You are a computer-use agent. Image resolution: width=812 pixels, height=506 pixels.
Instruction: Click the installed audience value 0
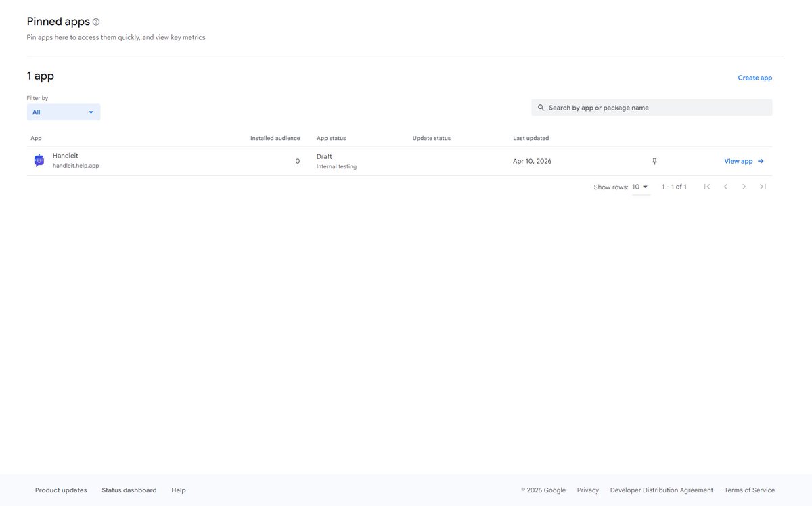click(298, 161)
